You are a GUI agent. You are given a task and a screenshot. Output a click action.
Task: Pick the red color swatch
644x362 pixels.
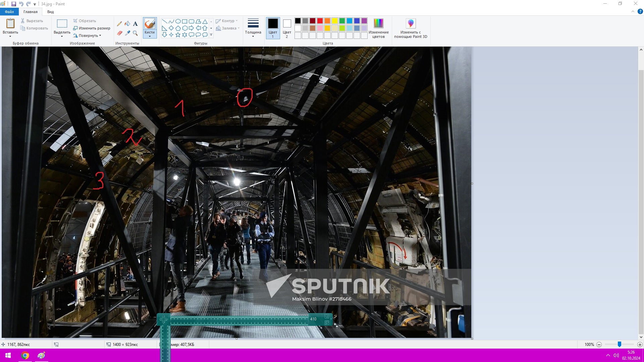coord(320,21)
